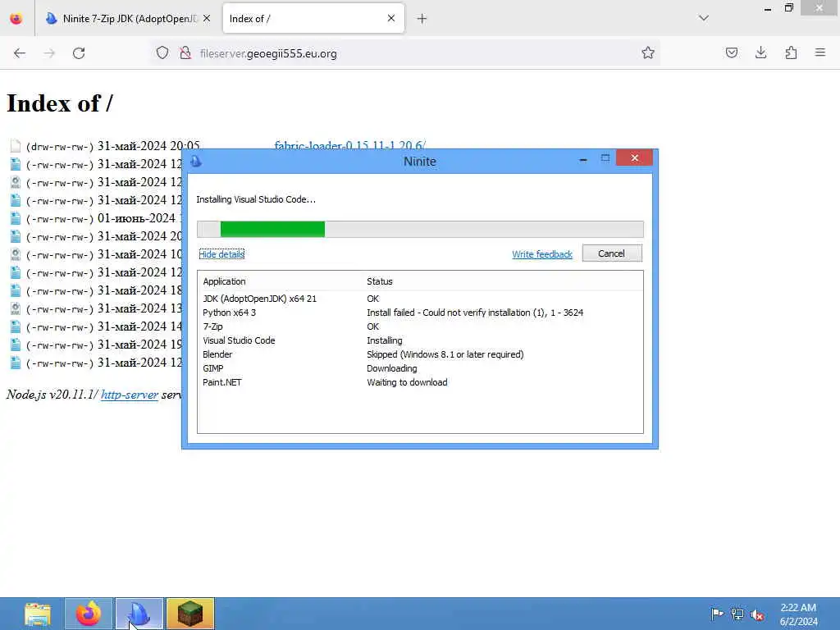Click the file icon of the 01-июнь-2024 row
840x630 pixels.
16,218
